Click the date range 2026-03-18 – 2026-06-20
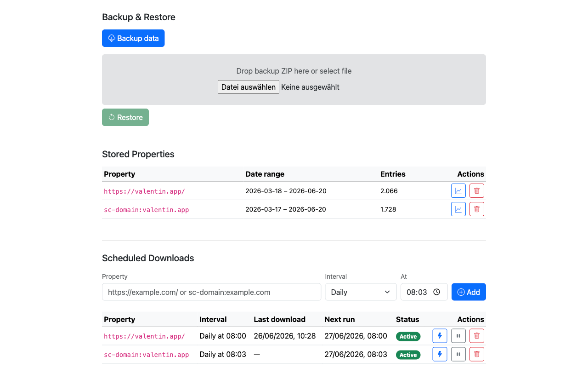The height and width of the screenshot is (368, 588). (x=286, y=191)
